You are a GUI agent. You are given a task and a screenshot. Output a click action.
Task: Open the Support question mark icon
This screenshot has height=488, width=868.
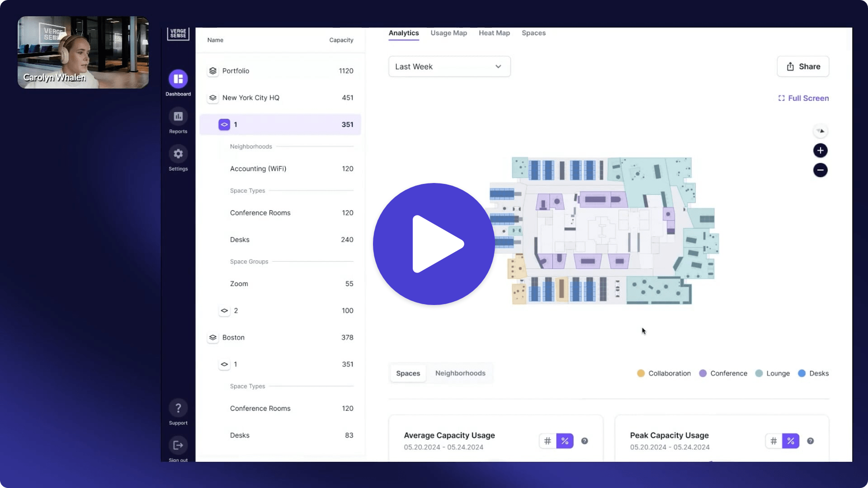(178, 408)
